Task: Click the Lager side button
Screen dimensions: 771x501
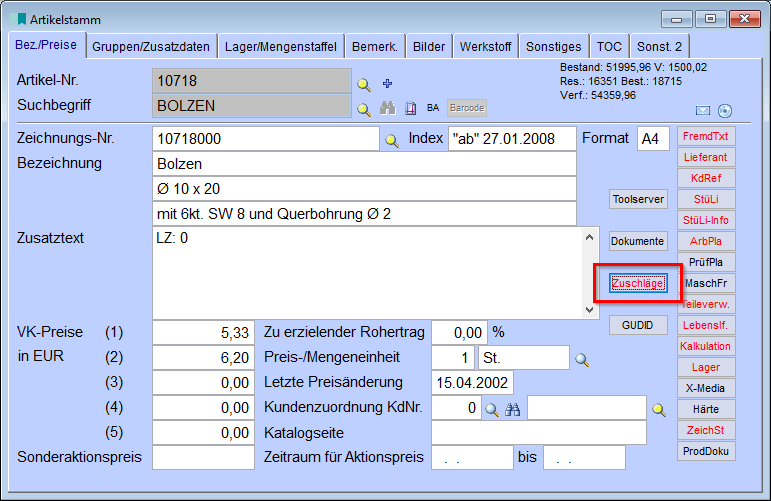Action: tap(706, 367)
